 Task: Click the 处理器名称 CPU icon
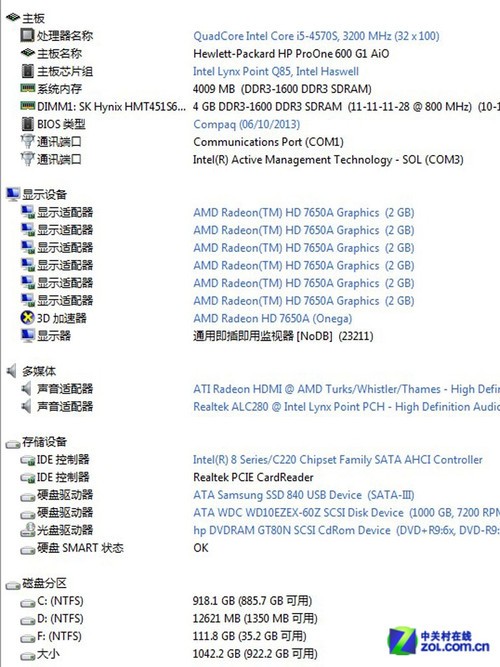pos(27,35)
